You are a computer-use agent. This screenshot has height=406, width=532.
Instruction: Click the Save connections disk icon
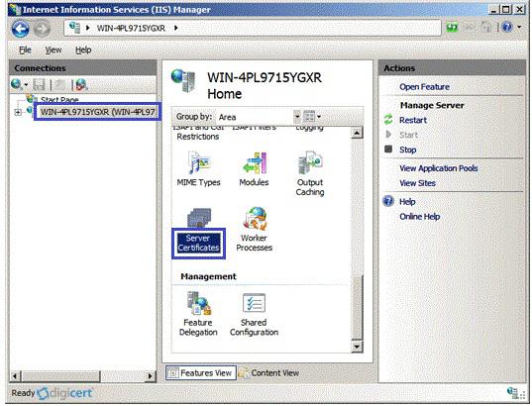(39, 84)
